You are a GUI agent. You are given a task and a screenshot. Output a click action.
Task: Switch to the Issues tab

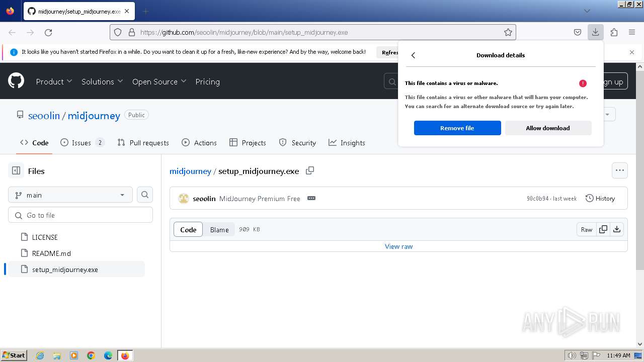82,143
